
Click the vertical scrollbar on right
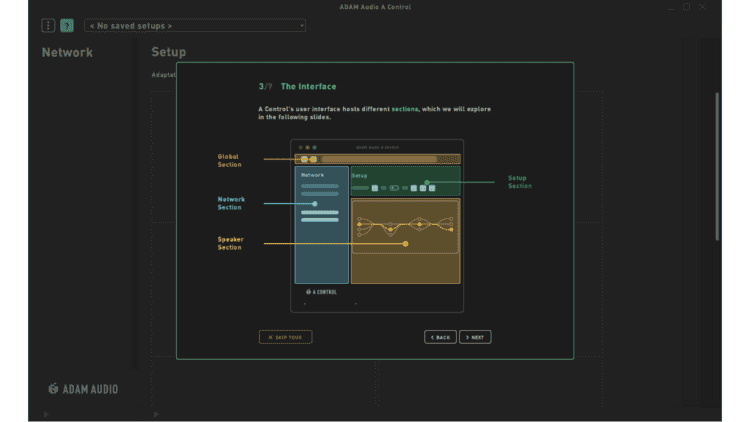coord(717,166)
